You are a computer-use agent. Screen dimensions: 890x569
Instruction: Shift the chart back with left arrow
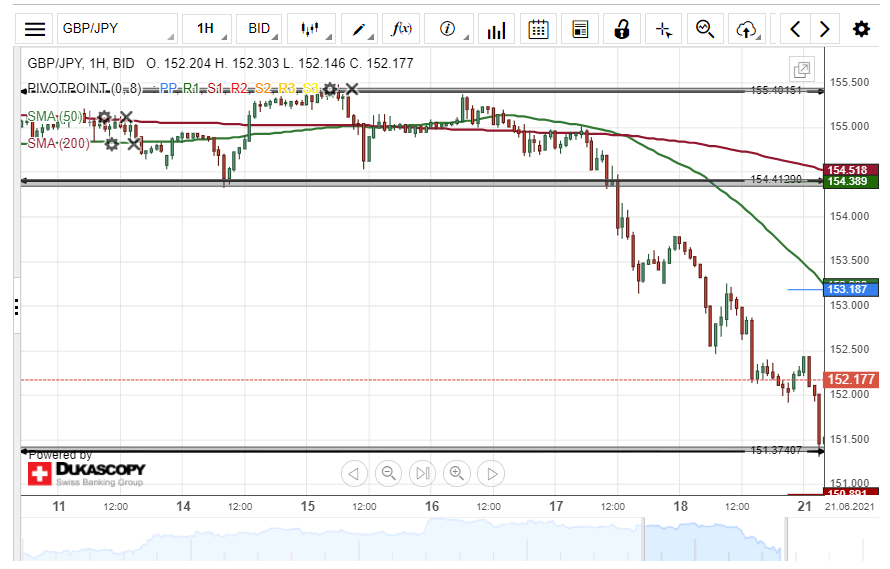tap(795, 29)
